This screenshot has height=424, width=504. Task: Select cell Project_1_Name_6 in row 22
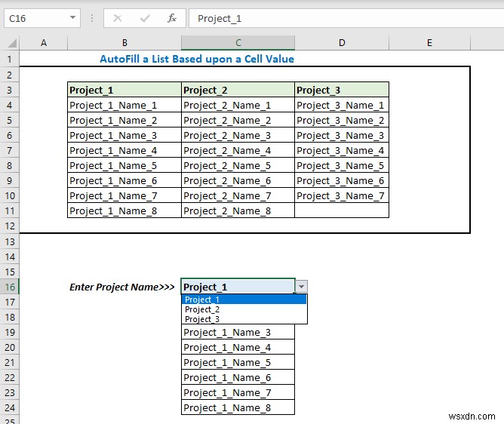[x=238, y=377]
